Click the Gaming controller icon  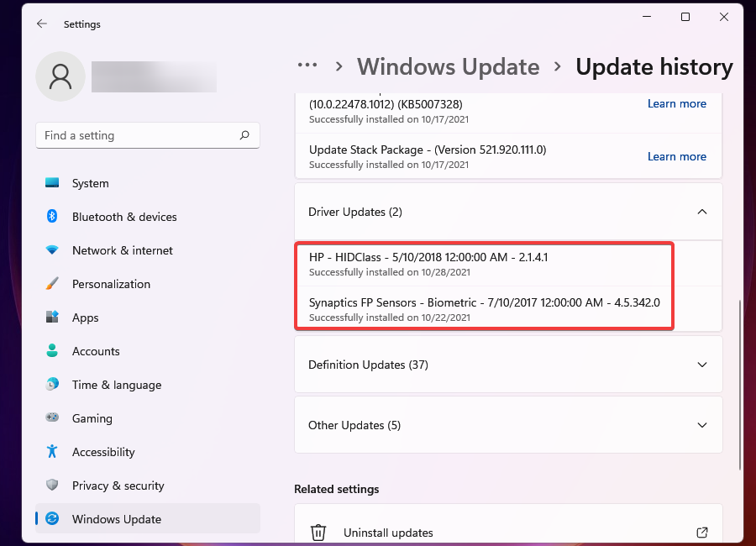[x=52, y=417]
